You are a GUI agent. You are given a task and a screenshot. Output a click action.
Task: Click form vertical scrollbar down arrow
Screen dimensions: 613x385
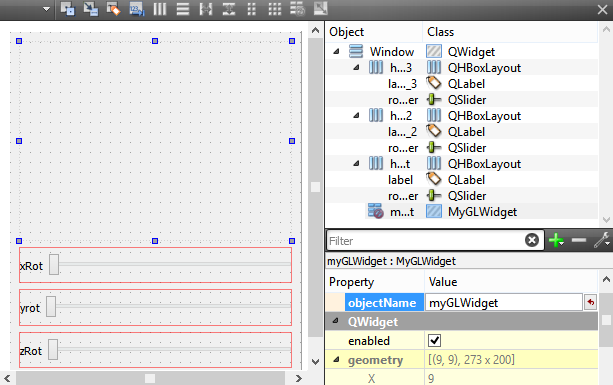[x=315, y=362]
